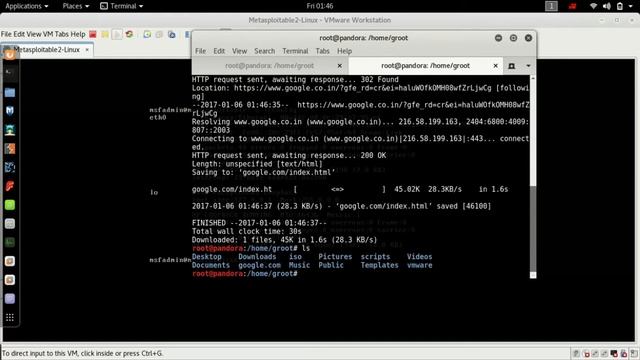Image resolution: width=640 pixels, height=360 pixels.
Task: Open the Applications menu in top bar
Action: click(x=27, y=6)
